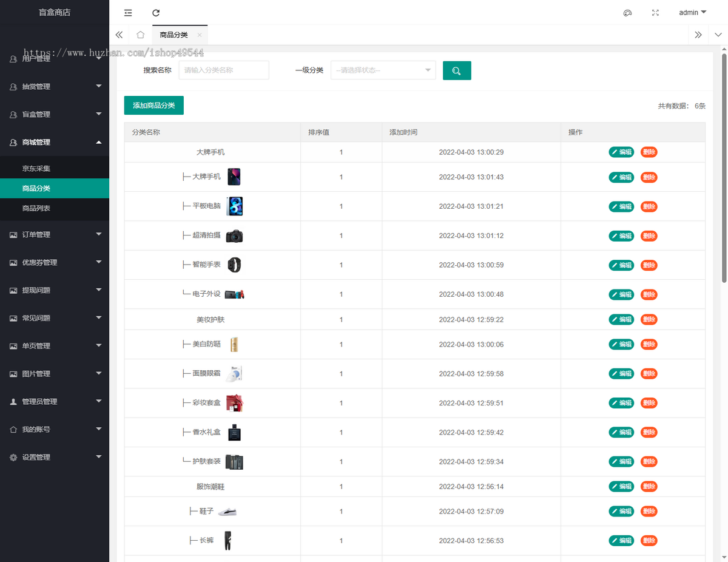Click the pants thumbnail beside 长裤
The width and height of the screenshot is (728, 562).
coord(227,541)
